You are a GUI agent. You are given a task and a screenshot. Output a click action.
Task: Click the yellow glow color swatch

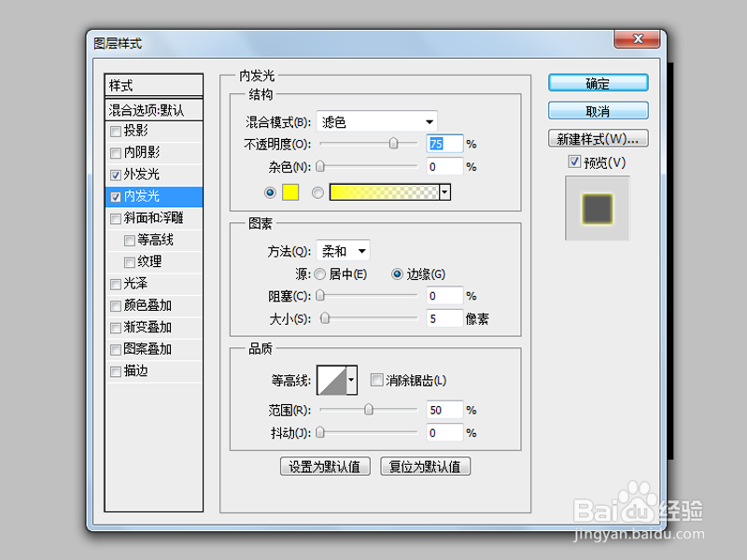point(290,192)
